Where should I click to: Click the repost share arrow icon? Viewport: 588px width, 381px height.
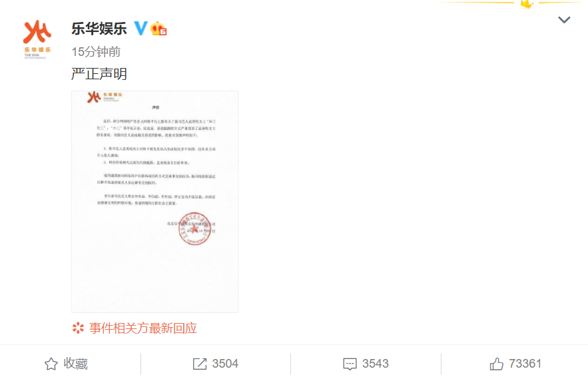tap(200, 364)
